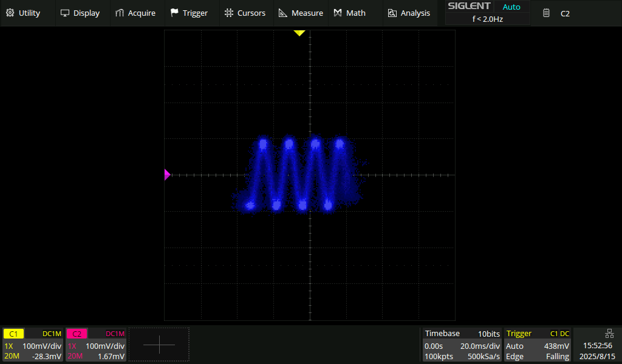
Task: Click the Utility gear icon
Action: (x=10, y=13)
